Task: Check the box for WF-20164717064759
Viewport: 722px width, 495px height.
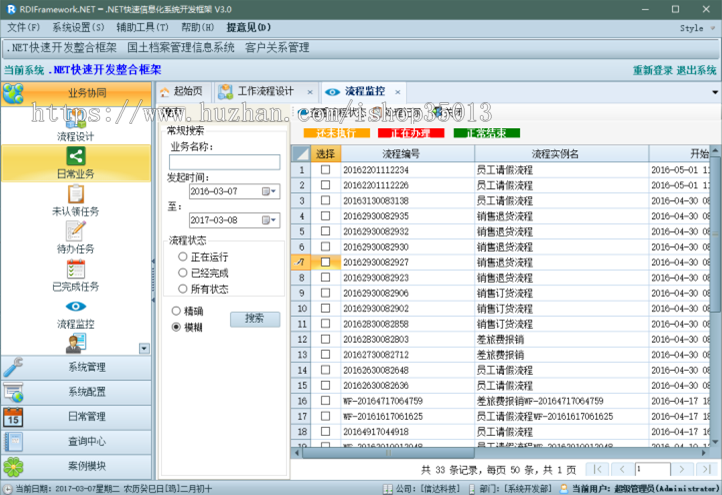Action: pos(326,401)
